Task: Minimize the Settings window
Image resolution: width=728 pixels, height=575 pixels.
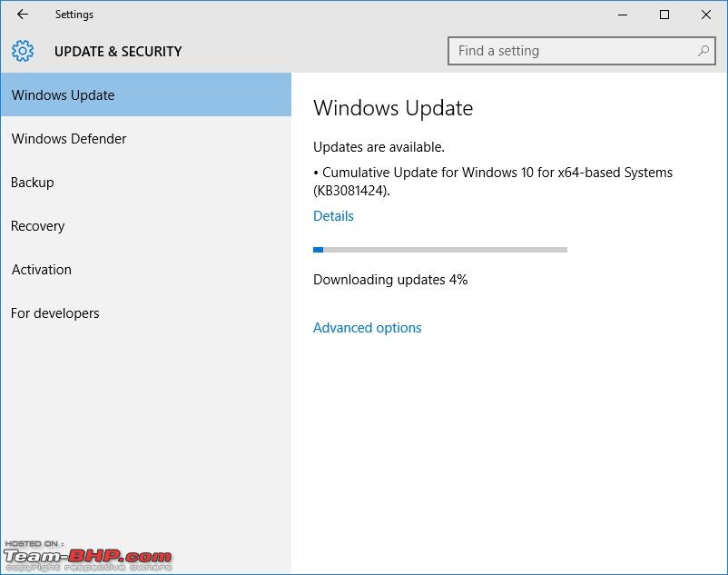Action: 623,15
